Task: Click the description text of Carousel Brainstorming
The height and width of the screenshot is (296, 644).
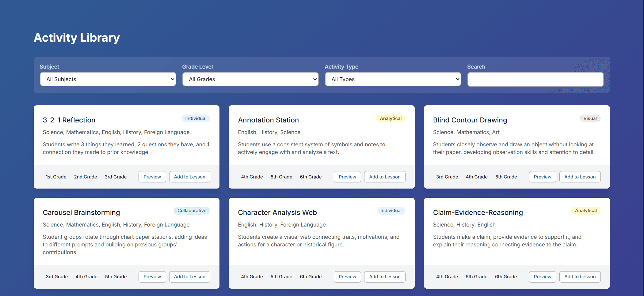Action: pyautogui.click(x=125, y=244)
